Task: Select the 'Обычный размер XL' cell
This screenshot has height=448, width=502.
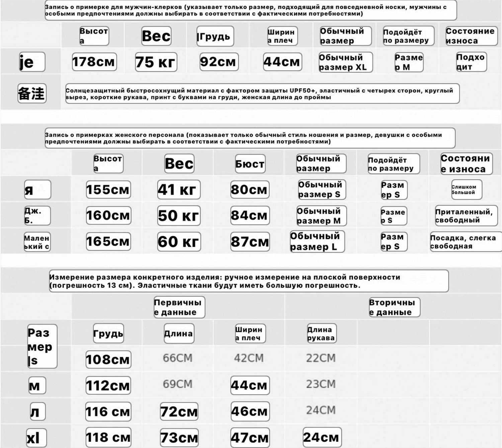Action: (x=345, y=62)
